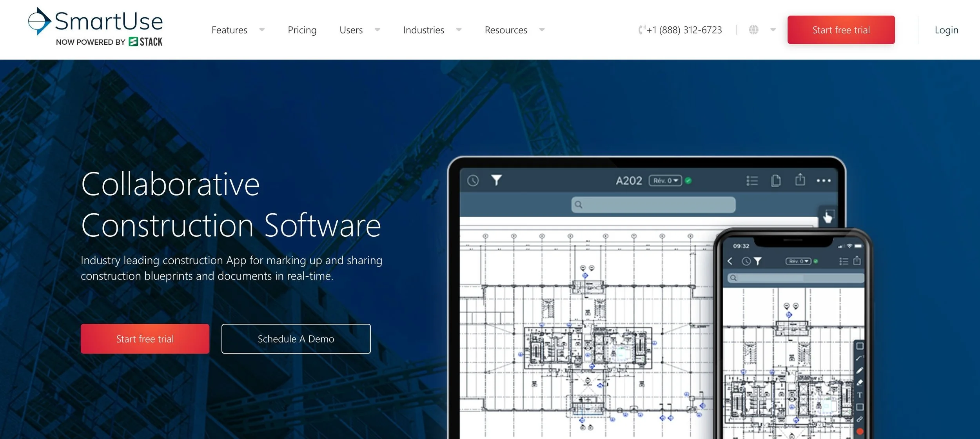Image resolution: width=980 pixels, height=439 pixels.
Task: Open the Industries menu
Action: (423, 30)
